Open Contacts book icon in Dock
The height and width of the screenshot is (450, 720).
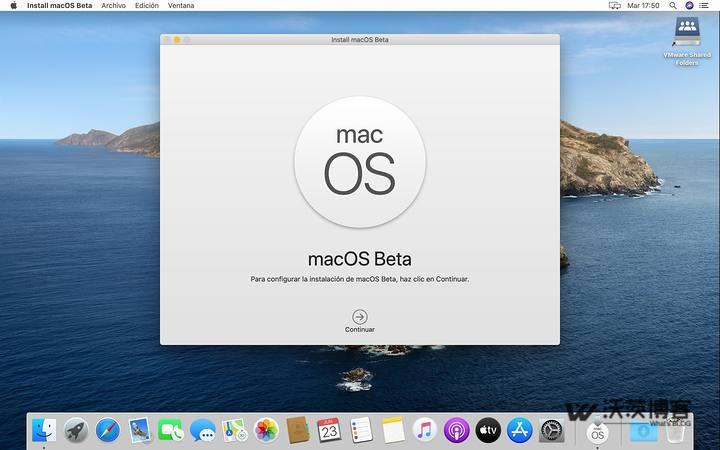[298, 430]
